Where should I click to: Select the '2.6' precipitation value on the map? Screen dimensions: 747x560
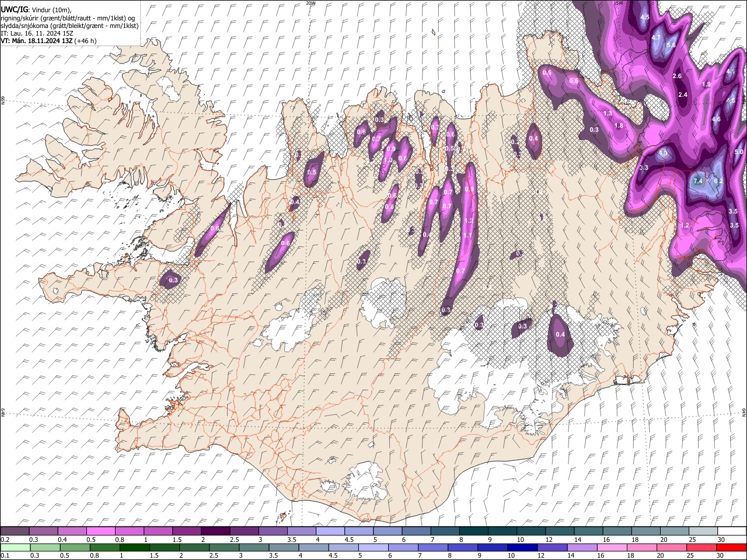click(x=677, y=76)
